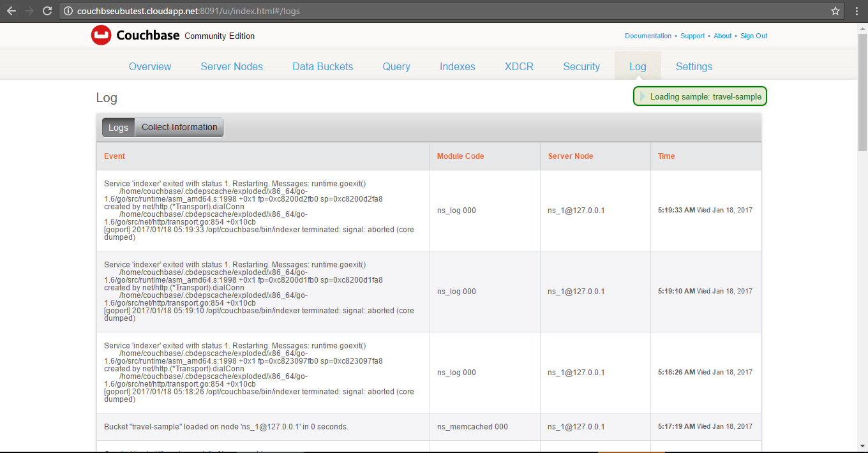Open the Overview section

(x=150, y=66)
